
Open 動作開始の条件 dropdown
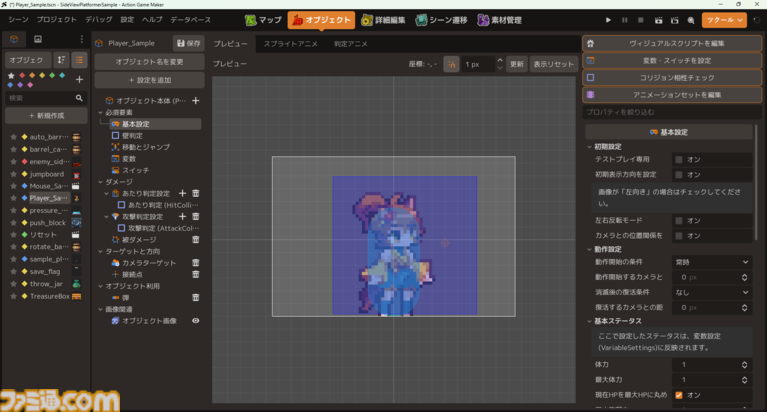[x=711, y=262]
